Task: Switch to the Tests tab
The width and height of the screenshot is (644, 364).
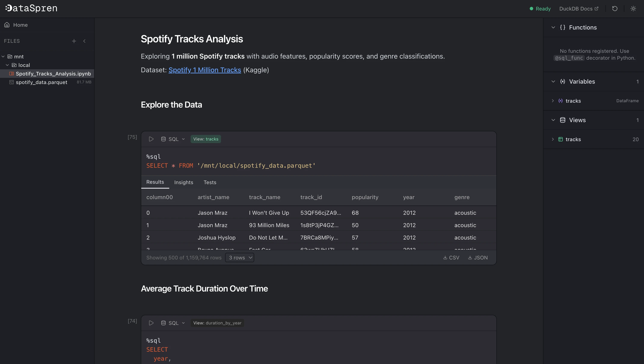Action: click(x=210, y=182)
